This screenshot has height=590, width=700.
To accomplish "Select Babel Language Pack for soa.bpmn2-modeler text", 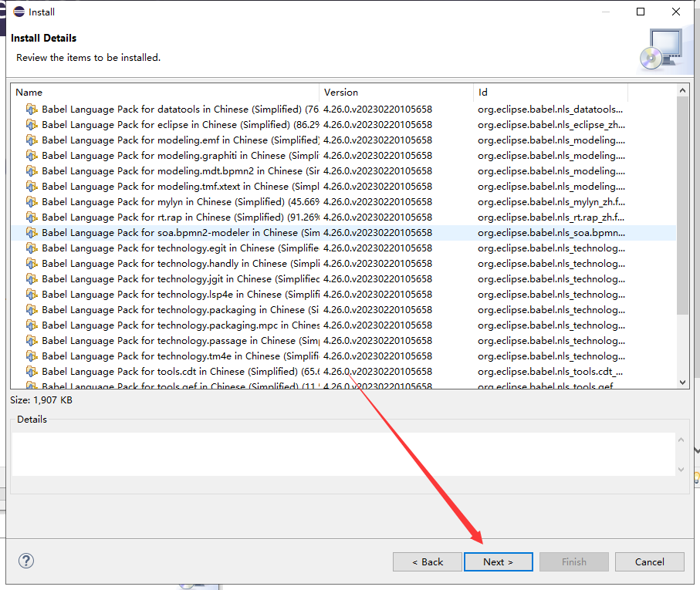I will [x=181, y=233].
